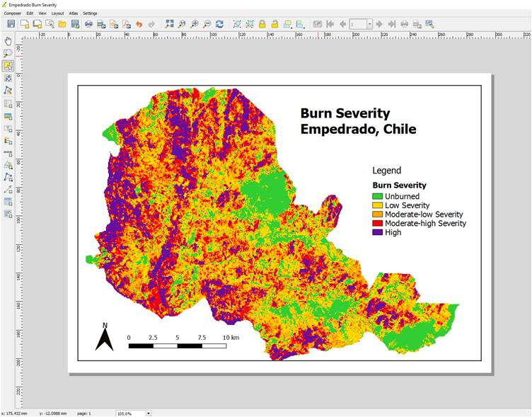Screen dimensions: 532x417
Task: Select the Add Arrow tool
Action: pos(8,189)
